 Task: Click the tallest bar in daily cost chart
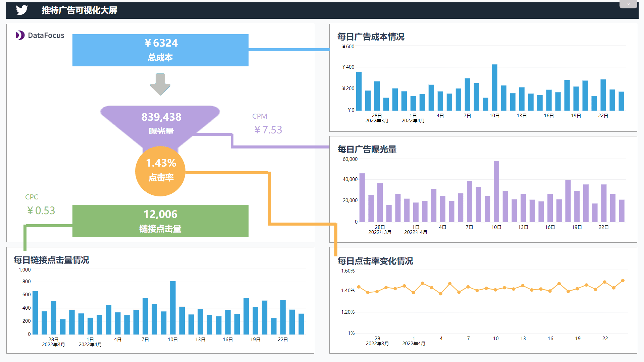click(x=495, y=87)
